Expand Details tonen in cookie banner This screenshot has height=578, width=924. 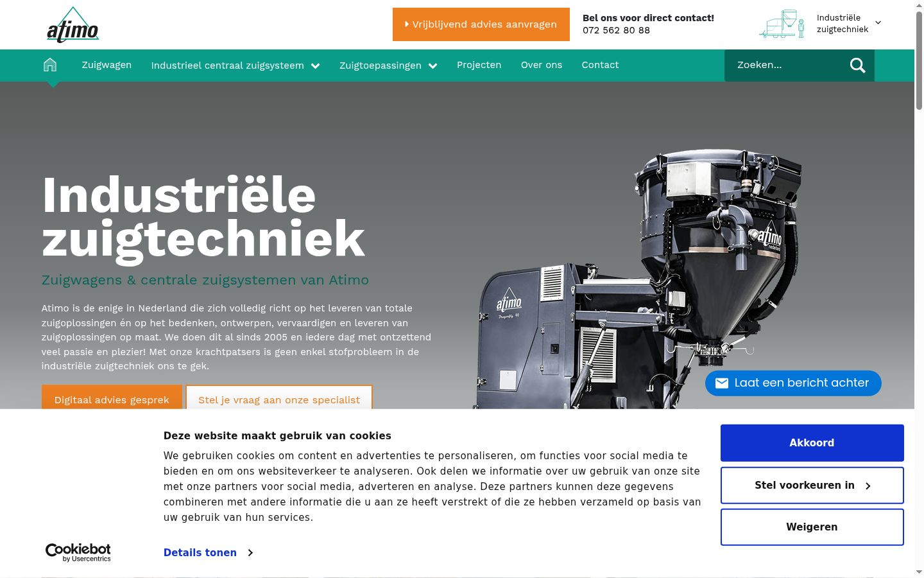pyautogui.click(x=208, y=552)
